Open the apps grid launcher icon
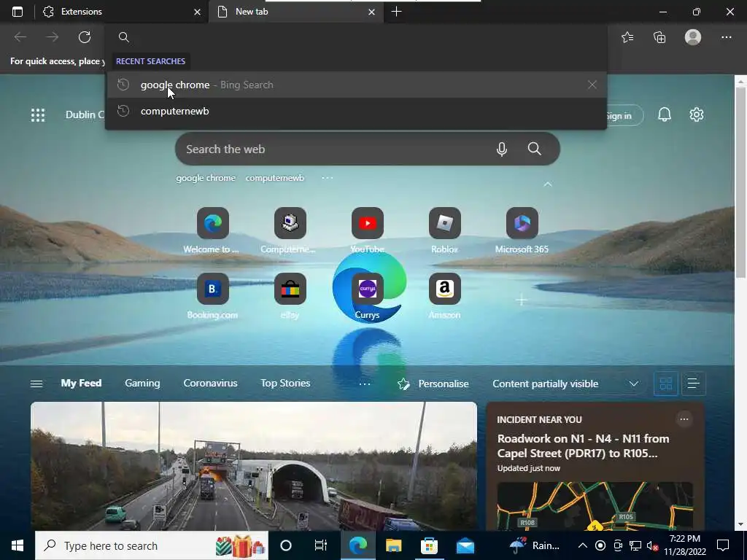 coord(38,114)
